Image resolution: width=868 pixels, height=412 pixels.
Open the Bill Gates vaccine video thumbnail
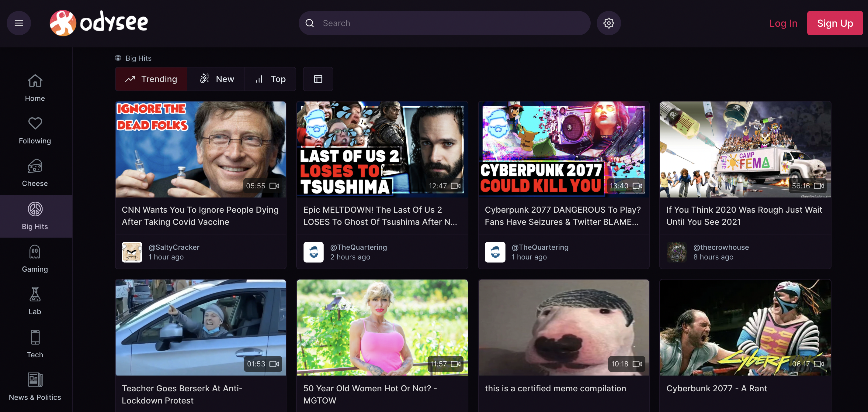201,149
